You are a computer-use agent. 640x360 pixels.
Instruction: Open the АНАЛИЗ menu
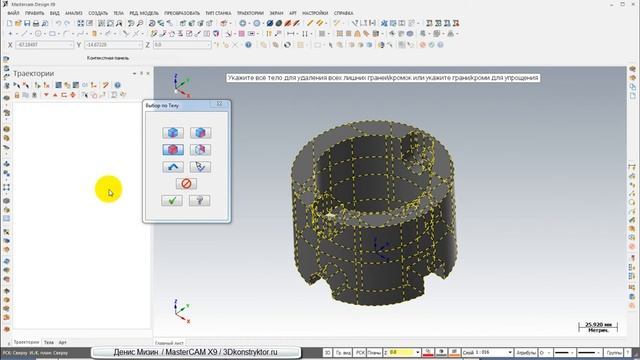(x=73, y=13)
